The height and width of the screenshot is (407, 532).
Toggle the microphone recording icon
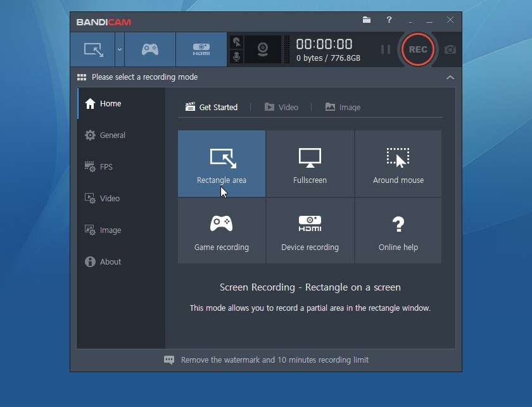(x=237, y=56)
